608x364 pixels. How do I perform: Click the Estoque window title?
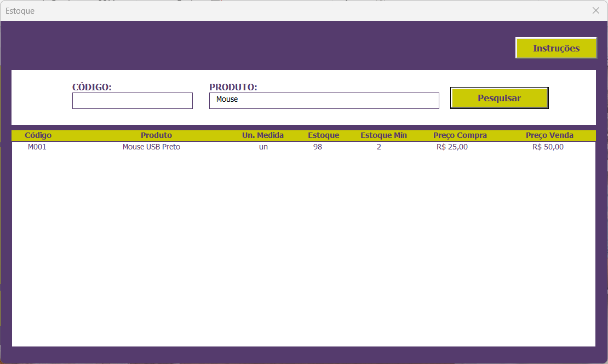click(20, 11)
